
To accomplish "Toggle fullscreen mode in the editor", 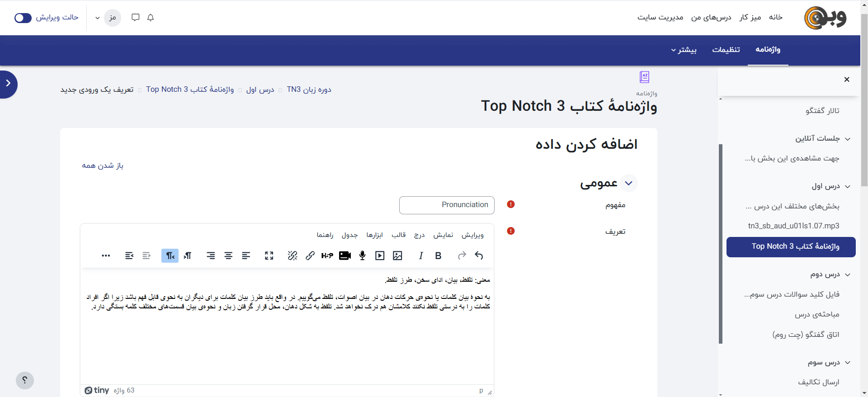I will 269,256.
